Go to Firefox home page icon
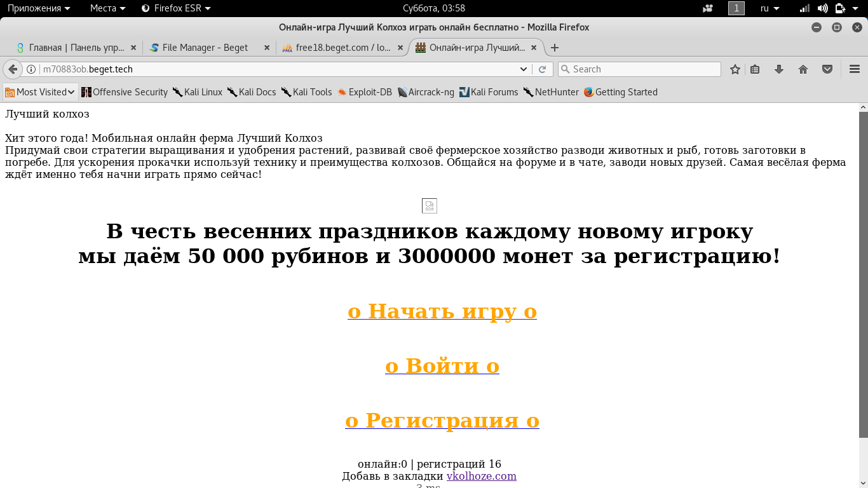The height and width of the screenshot is (488, 868). (x=803, y=69)
